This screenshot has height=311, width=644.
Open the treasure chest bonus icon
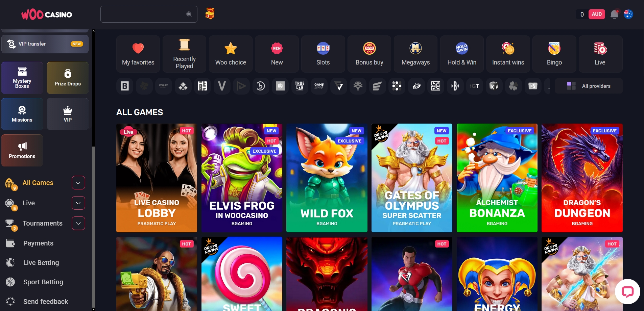210,14
